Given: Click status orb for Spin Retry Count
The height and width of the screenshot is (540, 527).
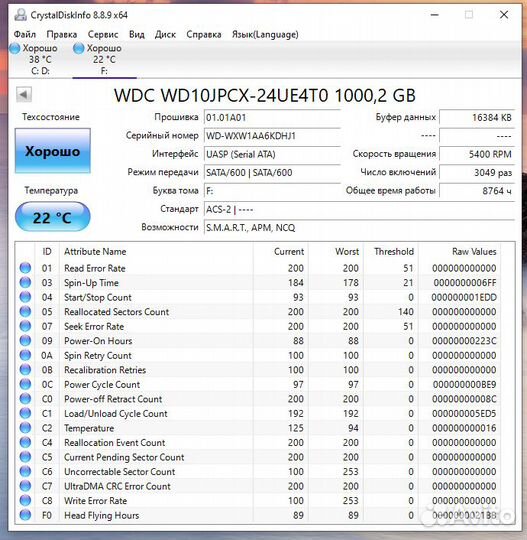Looking at the screenshot, I should pos(25,355).
